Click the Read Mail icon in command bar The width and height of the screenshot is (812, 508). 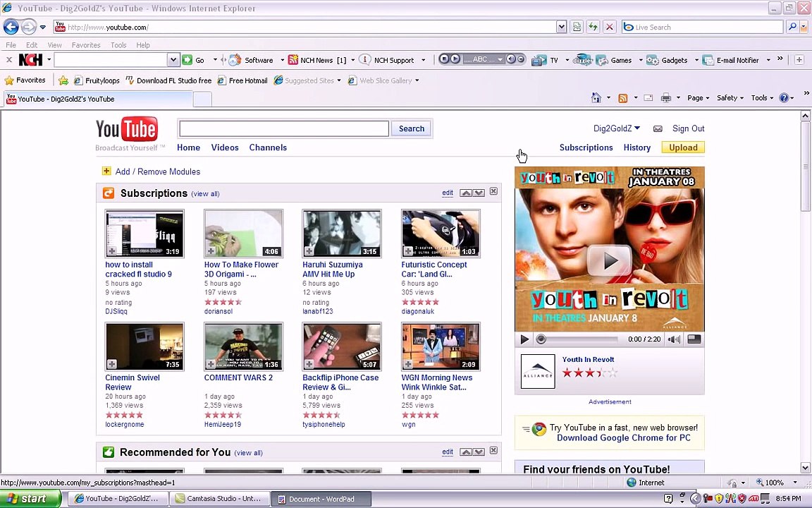click(x=648, y=97)
